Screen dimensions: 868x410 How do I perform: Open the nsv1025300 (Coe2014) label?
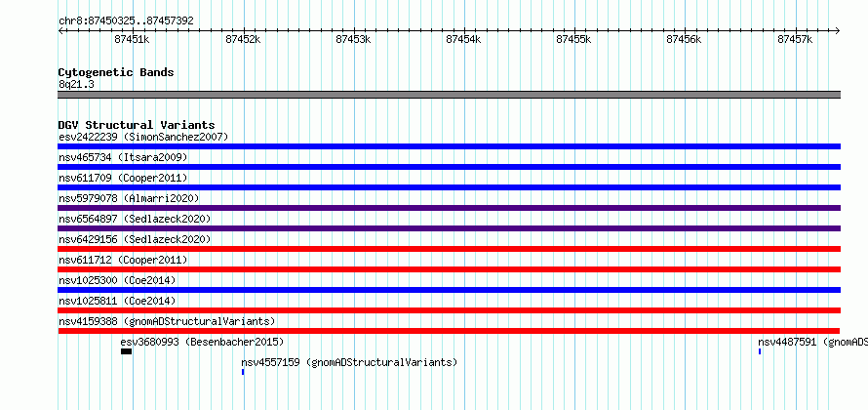point(117,280)
